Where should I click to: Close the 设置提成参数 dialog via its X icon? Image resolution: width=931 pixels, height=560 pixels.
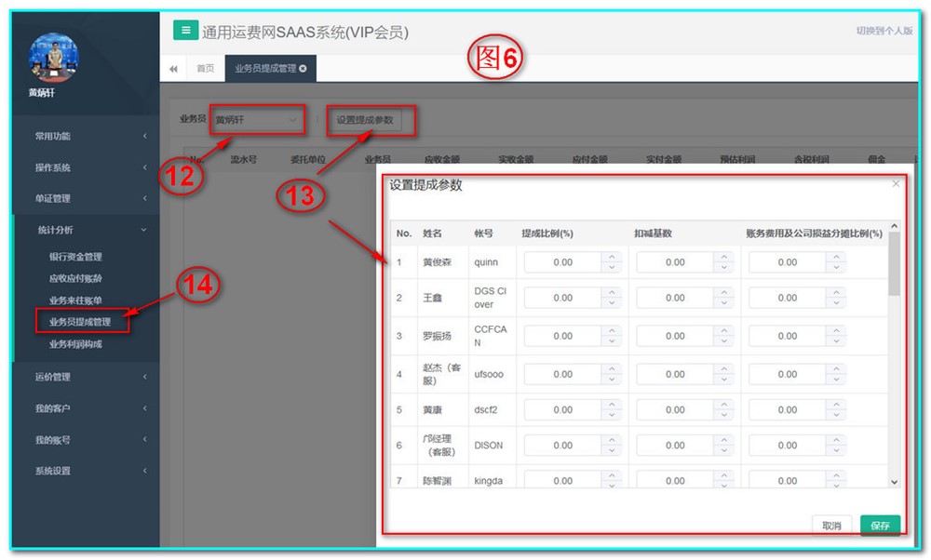pyautogui.click(x=896, y=184)
